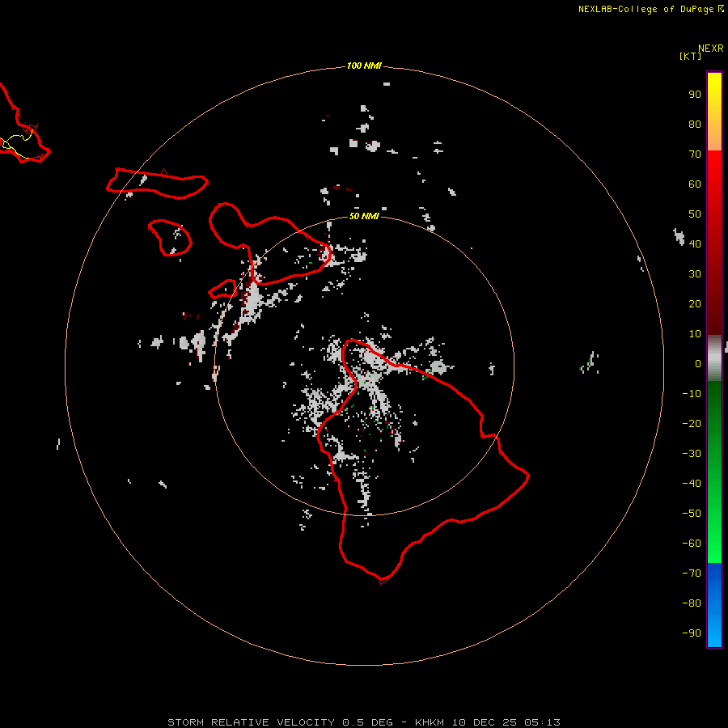Click the NEXLAB-College of DuPage credit text
728x728 pixels.
pos(650,9)
